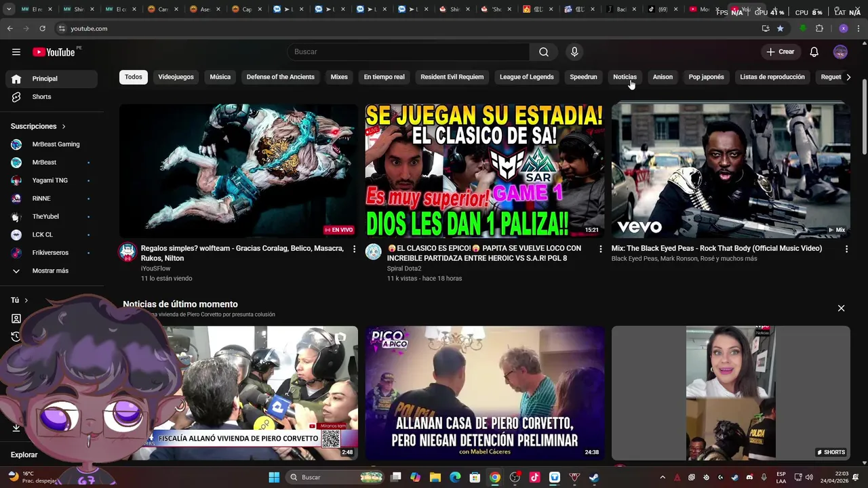Open TikTok from the taskbar
868x488 pixels.
[x=534, y=477]
